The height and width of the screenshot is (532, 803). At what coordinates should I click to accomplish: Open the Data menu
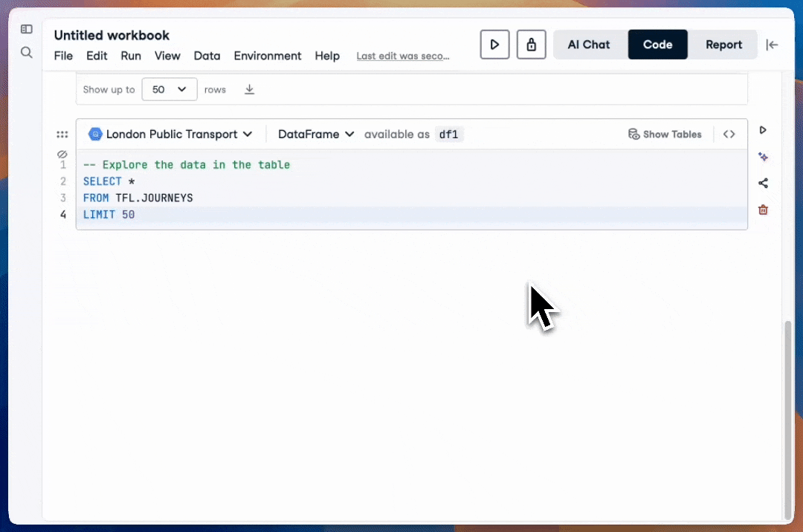pos(207,56)
